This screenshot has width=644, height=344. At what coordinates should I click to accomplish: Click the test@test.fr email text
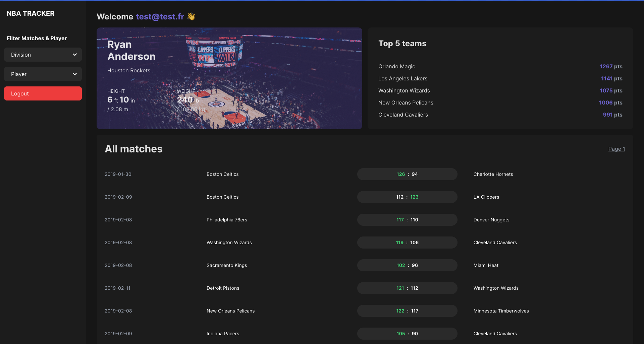coord(160,16)
